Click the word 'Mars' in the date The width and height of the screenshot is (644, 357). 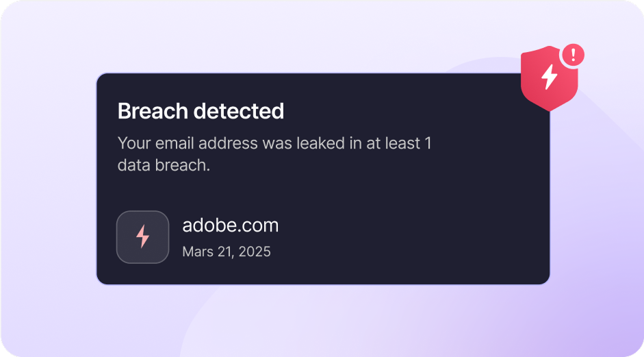(198, 251)
